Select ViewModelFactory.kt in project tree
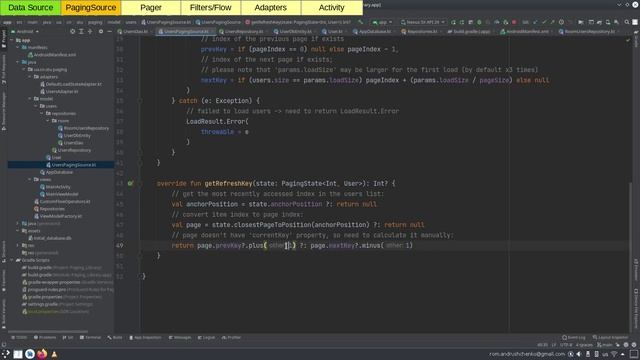Viewport: 640px width, 360px height. coord(60,216)
